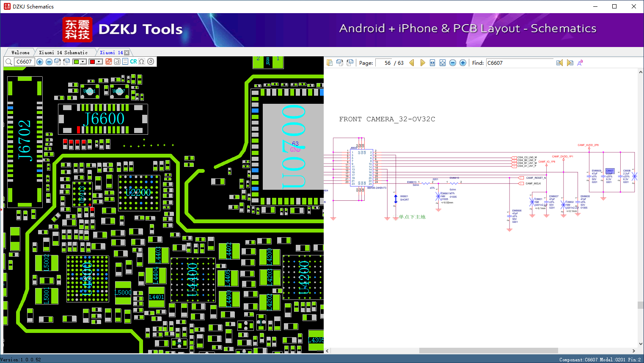This screenshot has width=644, height=363.
Task: Maximize the DZKJ Schematics window
Action: 614,6
